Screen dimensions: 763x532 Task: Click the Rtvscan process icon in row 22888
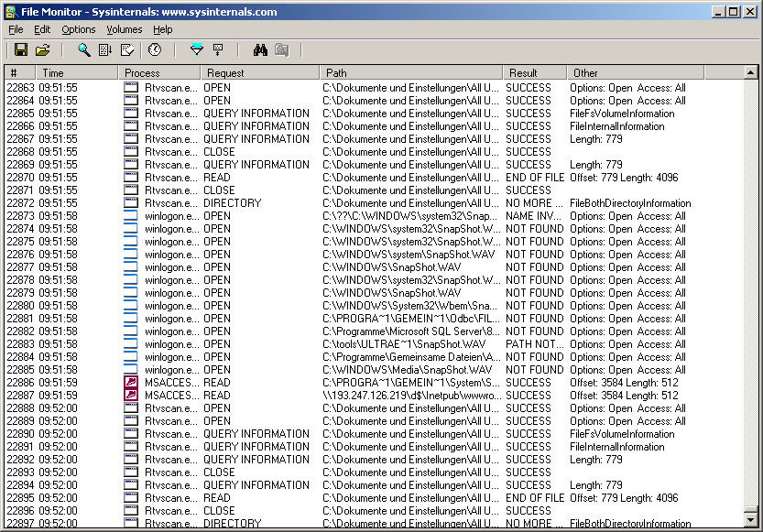131,408
